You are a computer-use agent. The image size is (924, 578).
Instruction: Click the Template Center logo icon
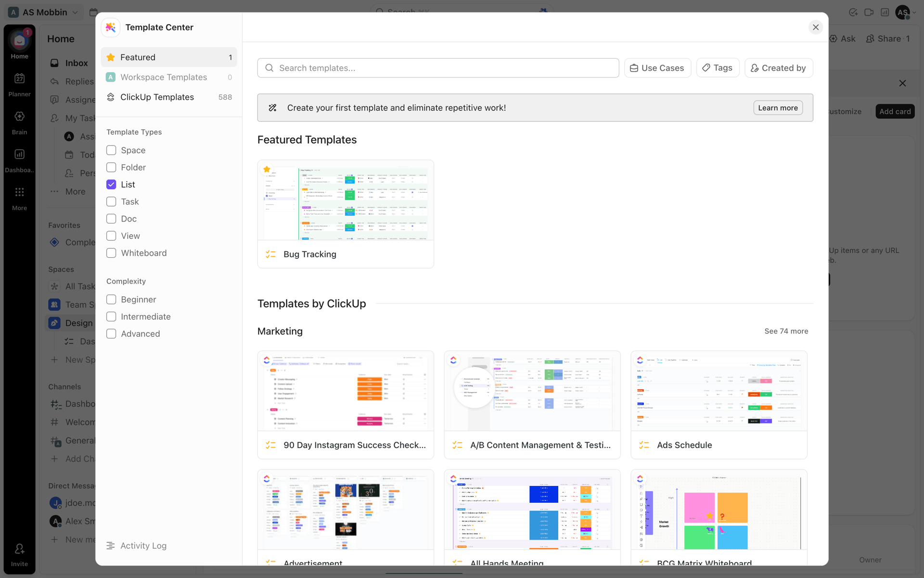click(111, 27)
